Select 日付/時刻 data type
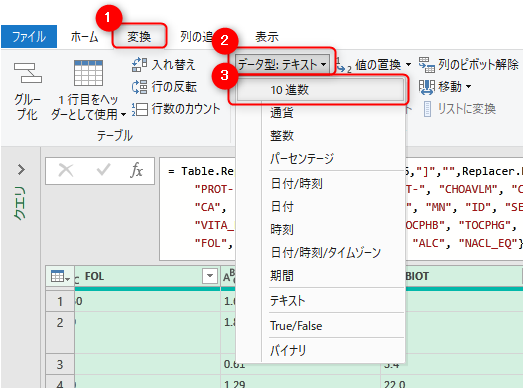The width and height of the screenshot is (523, 388). (320, 183)
